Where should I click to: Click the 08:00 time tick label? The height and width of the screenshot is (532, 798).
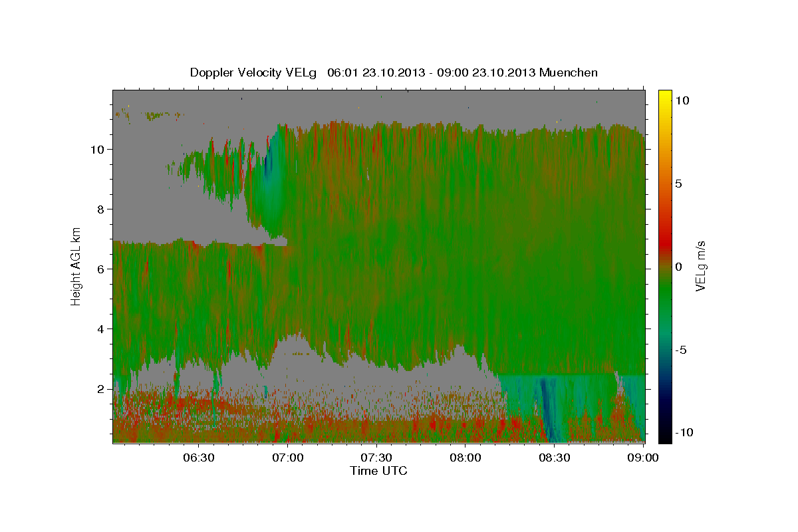[465, 458]
